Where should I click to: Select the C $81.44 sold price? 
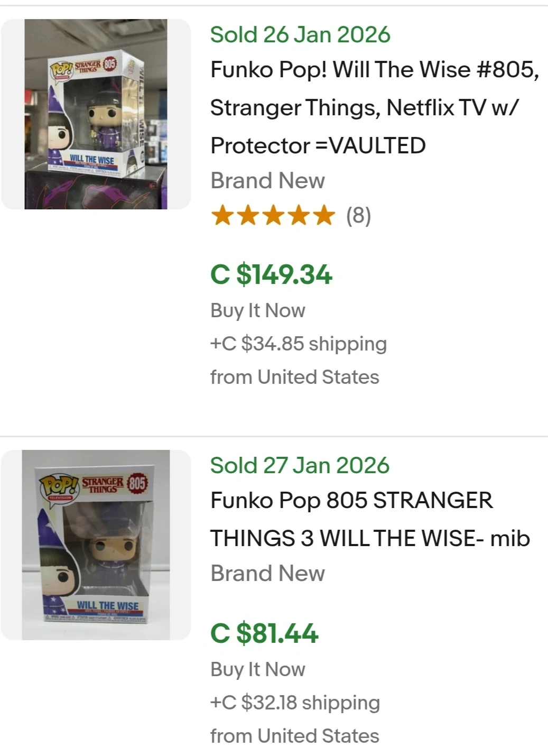click(x=264, y=633)
